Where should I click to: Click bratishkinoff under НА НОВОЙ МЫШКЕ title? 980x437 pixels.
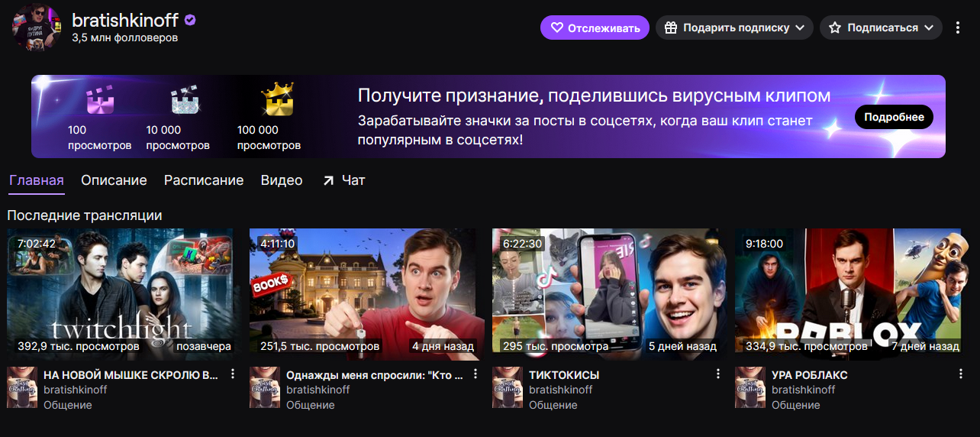[76, 390]
